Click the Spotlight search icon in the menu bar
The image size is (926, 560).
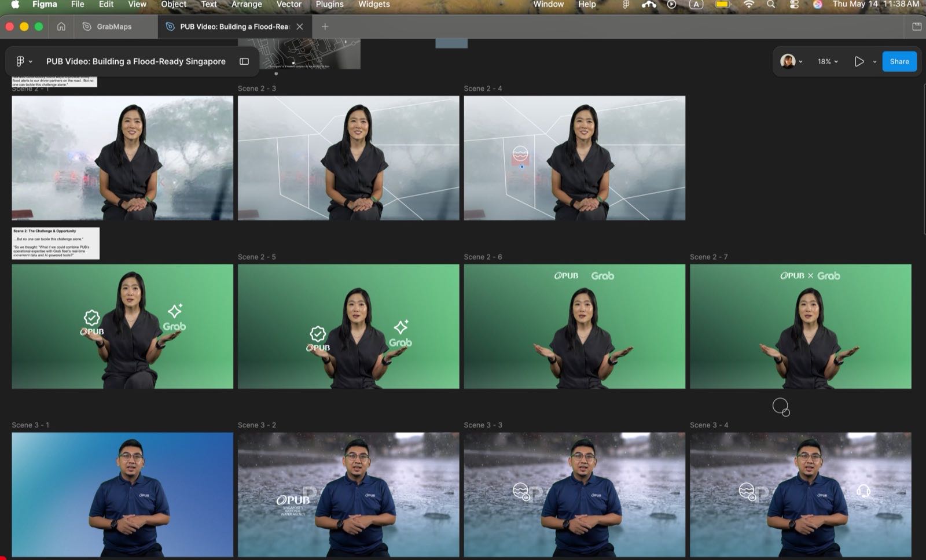click(771, 4)
